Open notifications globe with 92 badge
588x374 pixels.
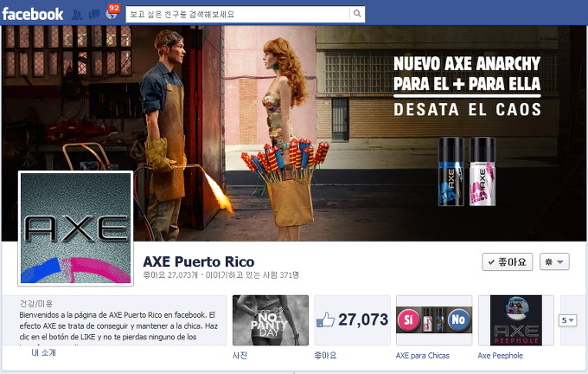click(x=110, y=15)
